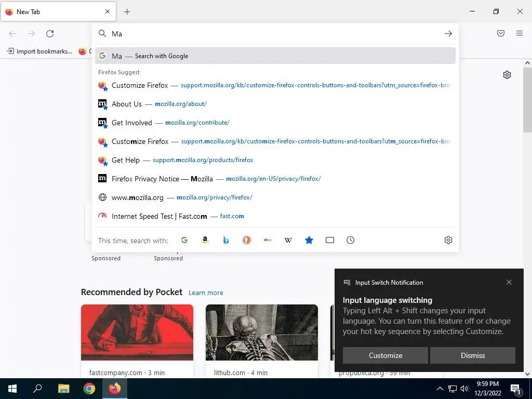Open Windows taskbar search
This screenshot has height=399, width=532.
(37, 389)
